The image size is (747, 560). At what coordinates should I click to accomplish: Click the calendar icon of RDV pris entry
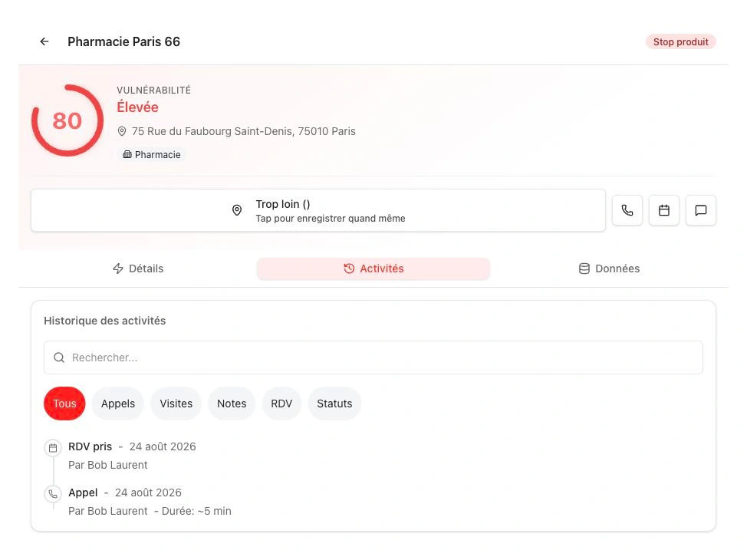coord(53,447)
